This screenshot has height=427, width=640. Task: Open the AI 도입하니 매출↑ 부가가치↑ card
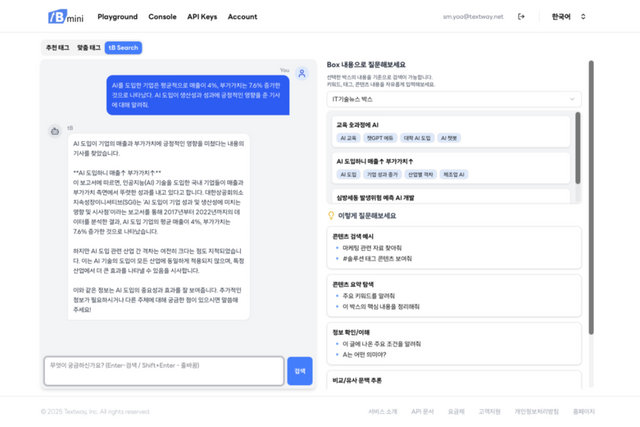point(451,168)
